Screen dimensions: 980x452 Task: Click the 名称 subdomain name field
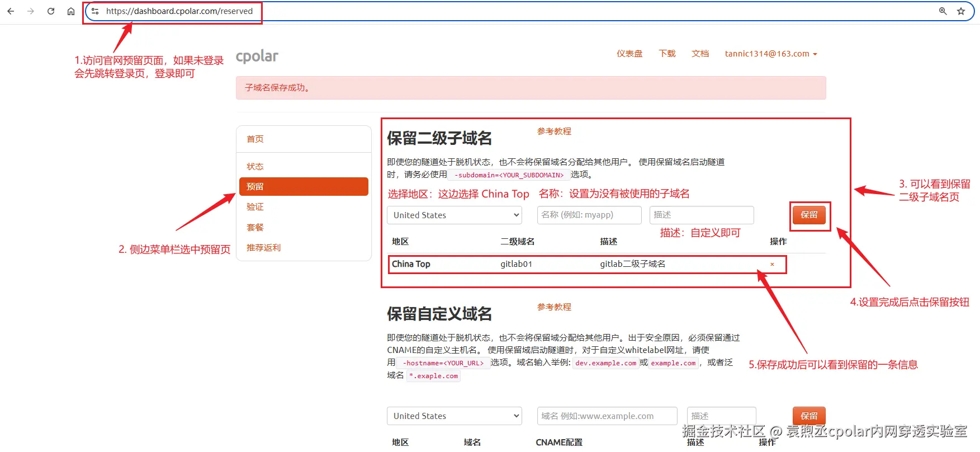[x=589, y=215]
